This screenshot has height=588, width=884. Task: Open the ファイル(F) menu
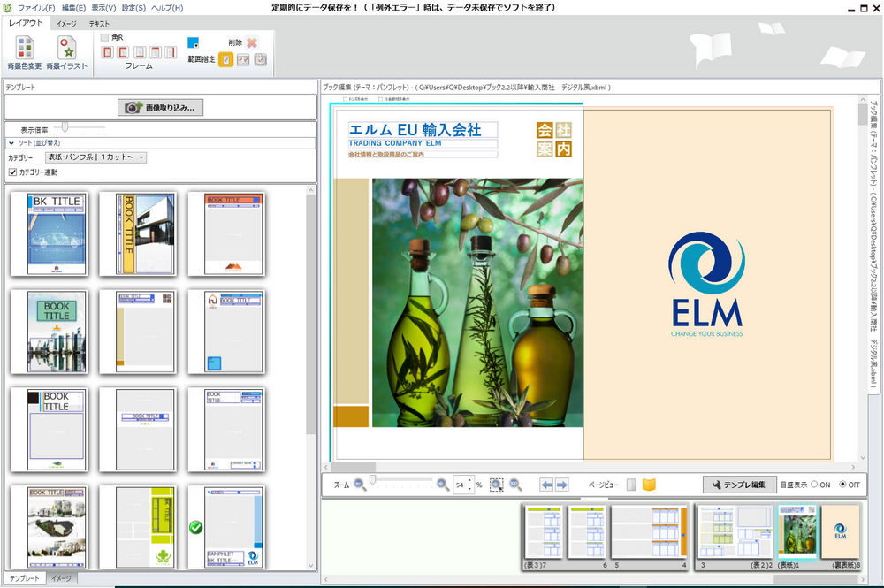[36, 8]
